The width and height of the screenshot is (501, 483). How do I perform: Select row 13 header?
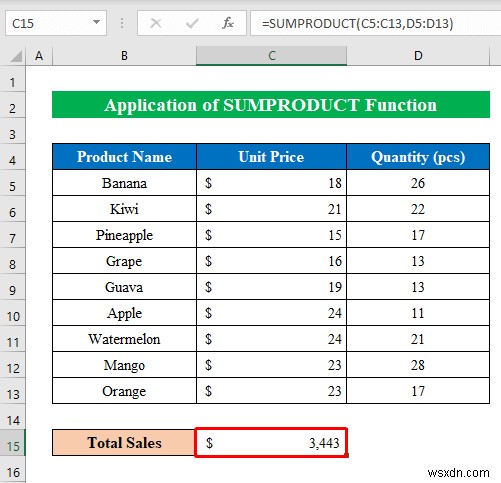point(13,391)
